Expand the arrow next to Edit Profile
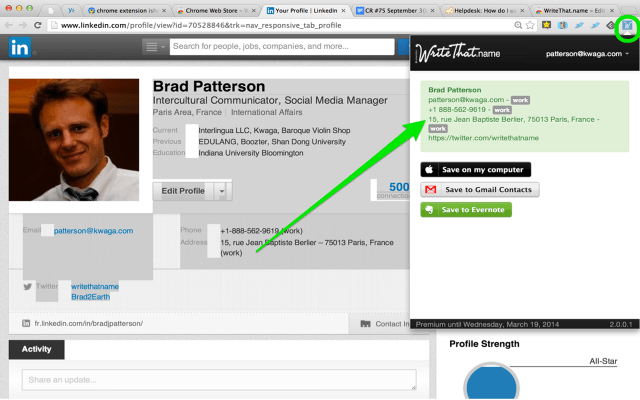The height and width of the screenshot is (400, 640). coord(222,191)
